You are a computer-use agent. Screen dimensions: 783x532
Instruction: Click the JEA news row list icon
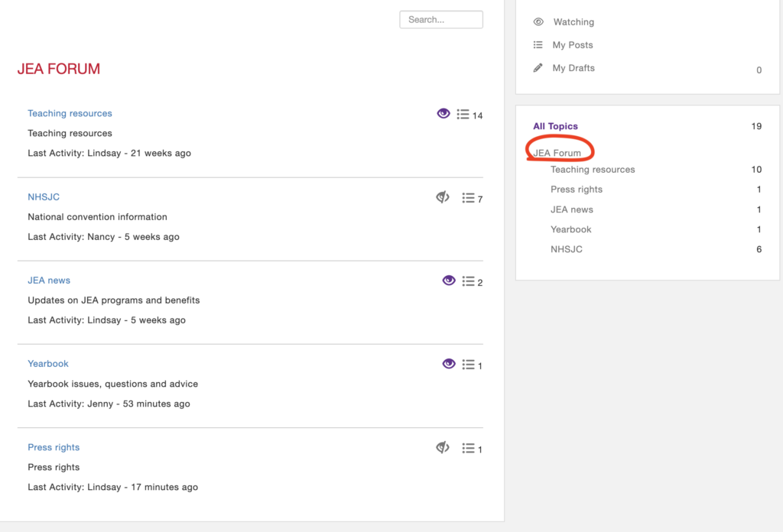[x=469, y=281]
